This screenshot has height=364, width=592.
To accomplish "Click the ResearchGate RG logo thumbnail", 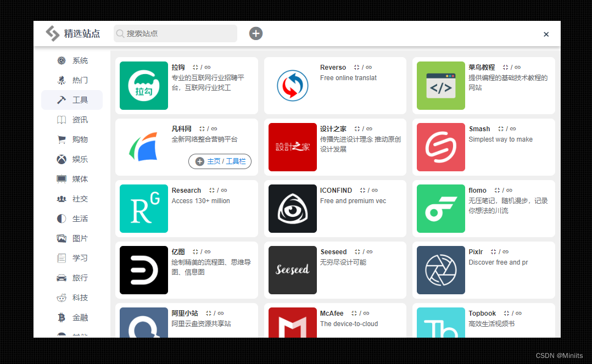I will [144, 209].
